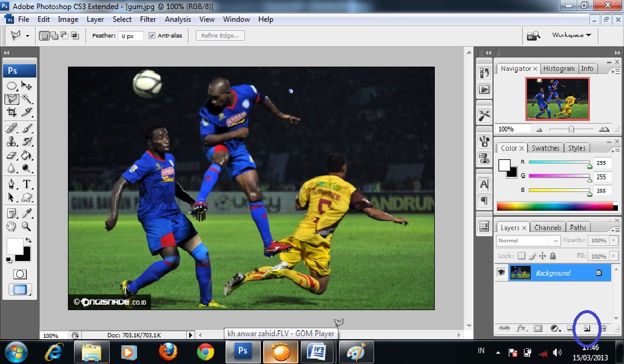Open the tool preset picker dropdown
This screenshot has width=624, height=364.
27,36
